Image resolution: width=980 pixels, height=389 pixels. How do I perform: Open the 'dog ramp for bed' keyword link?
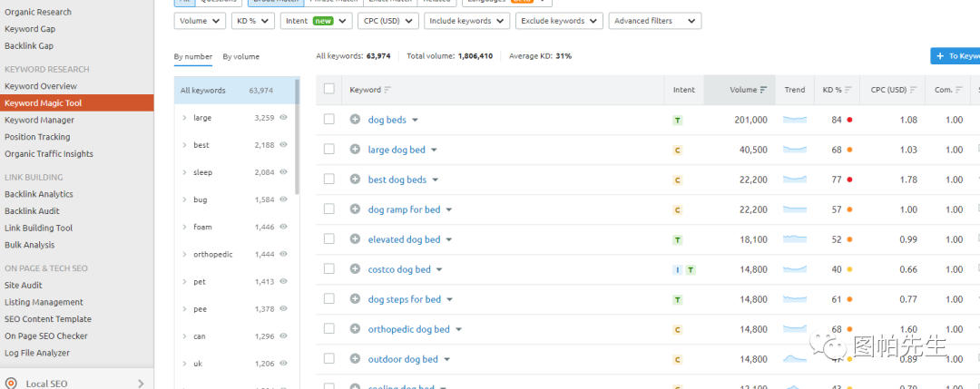(404, 209)
